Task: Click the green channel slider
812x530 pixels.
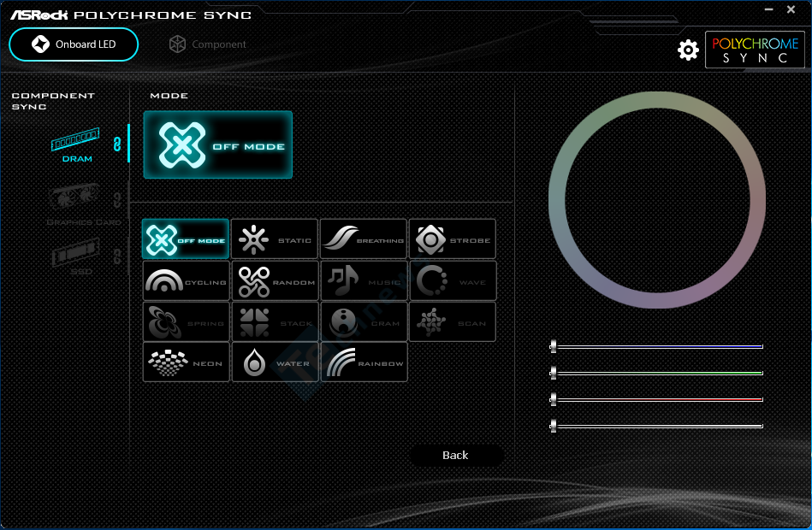Action: point(656,373)
